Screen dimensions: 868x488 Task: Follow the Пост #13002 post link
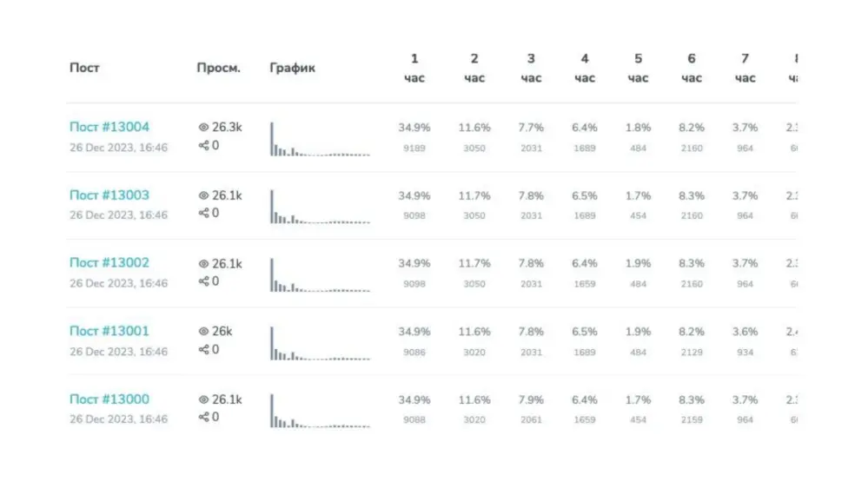tap(109, 263)
